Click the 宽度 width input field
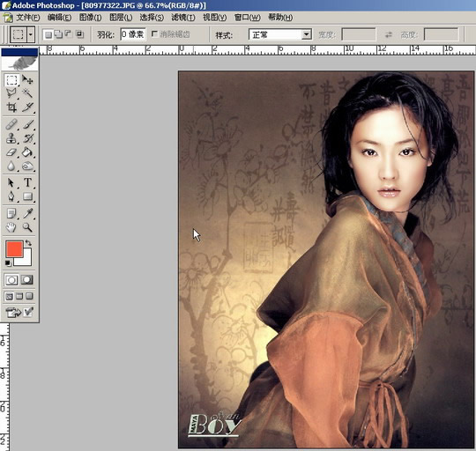The width and height of the screenshot is (476, 451). 359,34
